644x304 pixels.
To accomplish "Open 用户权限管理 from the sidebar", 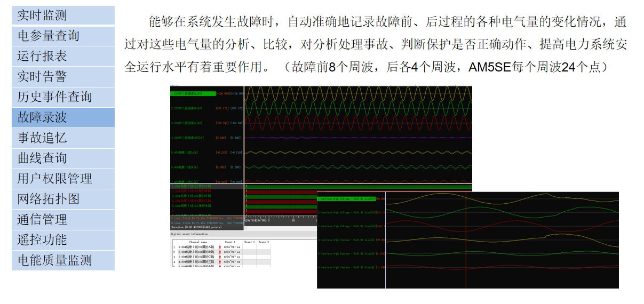I will point(63,179).
